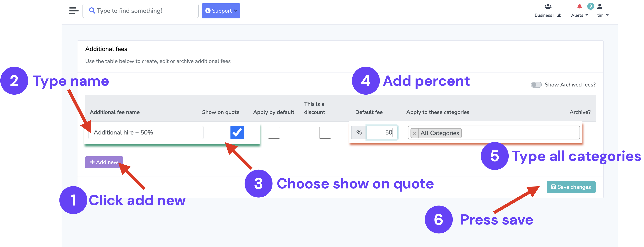Uncheck the Show on quote checkbox
The width and height of the screenshot is (644, 247).
237,132
